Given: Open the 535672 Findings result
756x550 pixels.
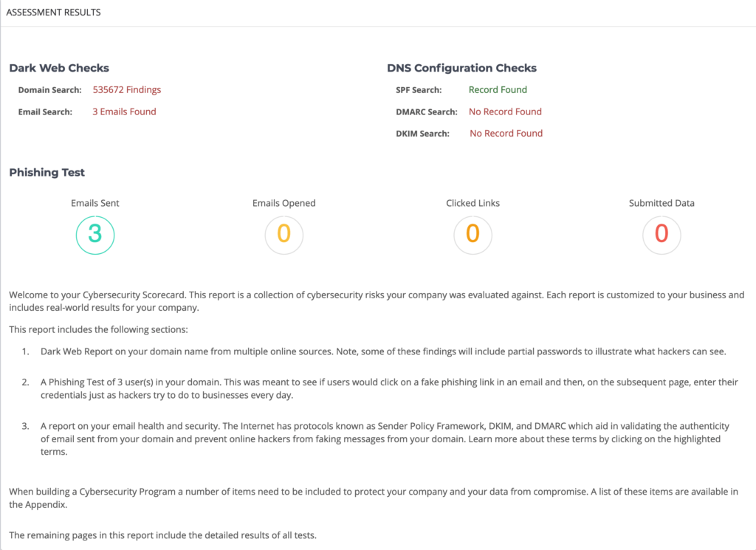Looking at the screenshot, I should coord(127,89).
